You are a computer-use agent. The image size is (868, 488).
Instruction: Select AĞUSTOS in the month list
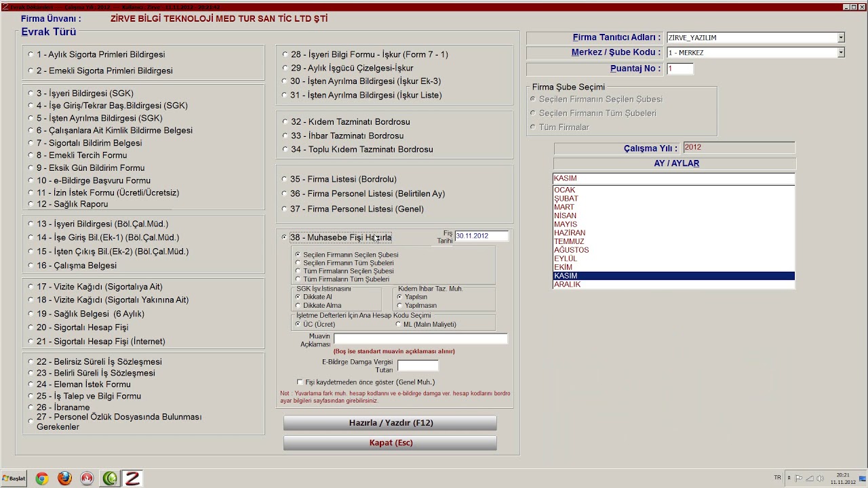click(673, 250)
